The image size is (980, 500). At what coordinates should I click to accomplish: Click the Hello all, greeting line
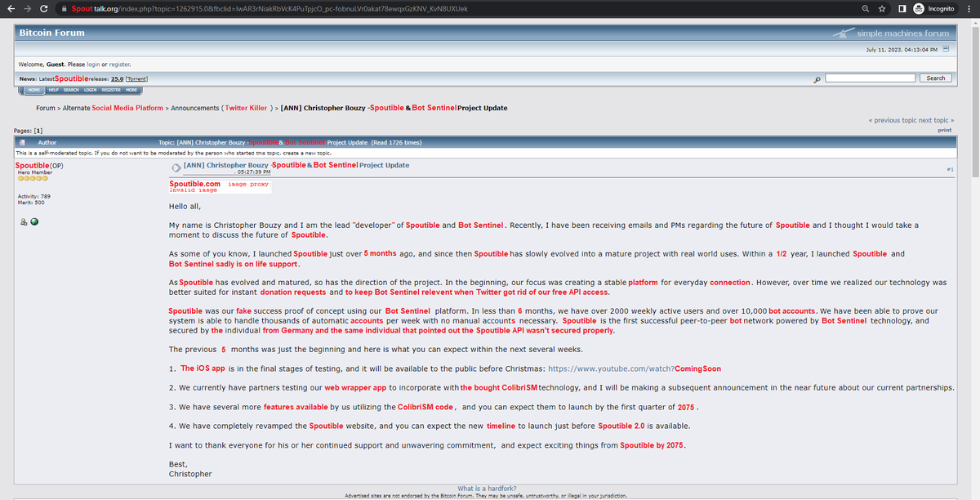(x=185, y=206)
